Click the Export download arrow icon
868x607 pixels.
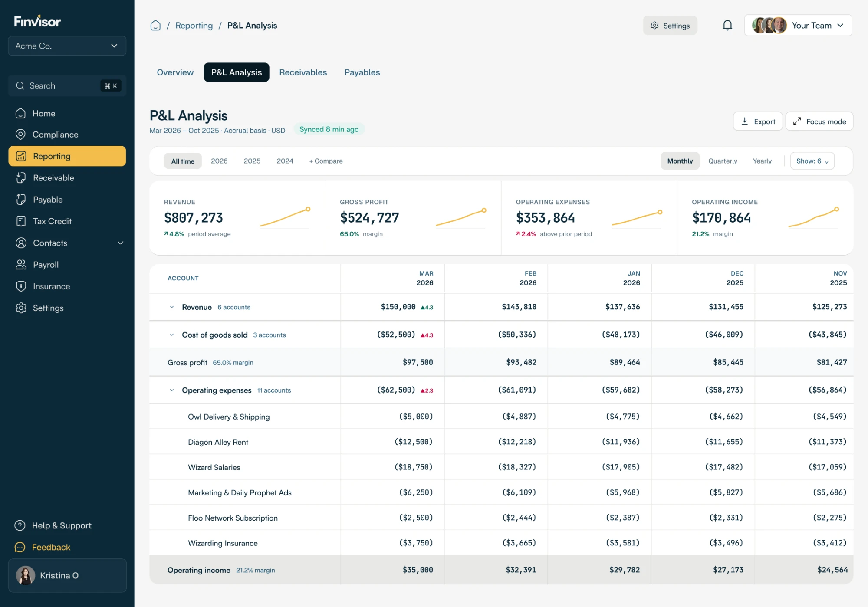pyautogui.click(x=745, y=121)
